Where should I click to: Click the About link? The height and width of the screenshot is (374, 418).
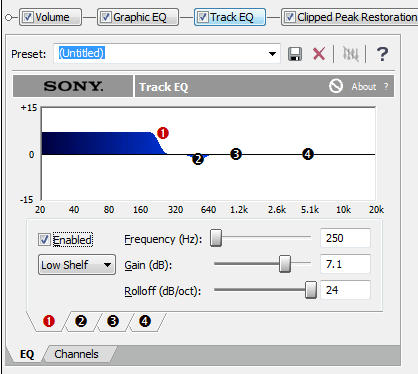click(364, 86)
